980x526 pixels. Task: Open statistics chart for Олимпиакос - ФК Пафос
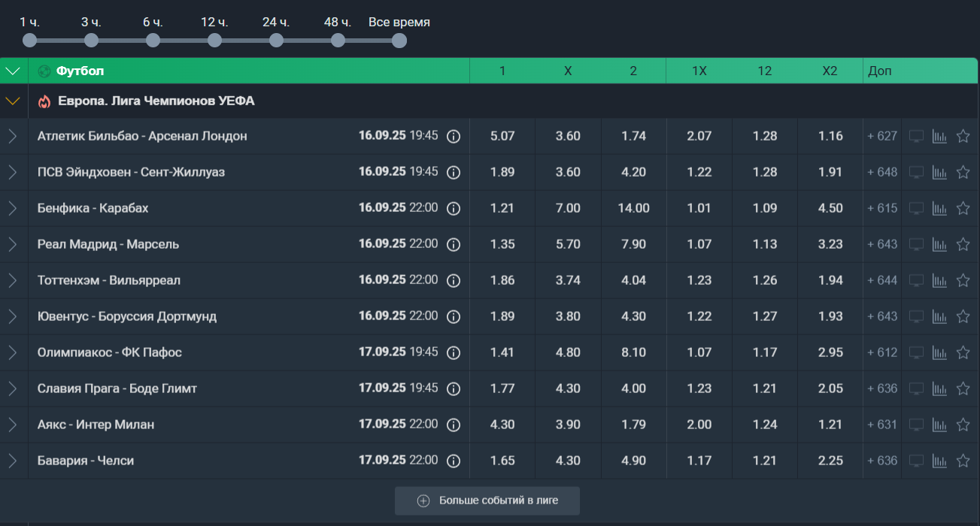click(x=939, y=352)
